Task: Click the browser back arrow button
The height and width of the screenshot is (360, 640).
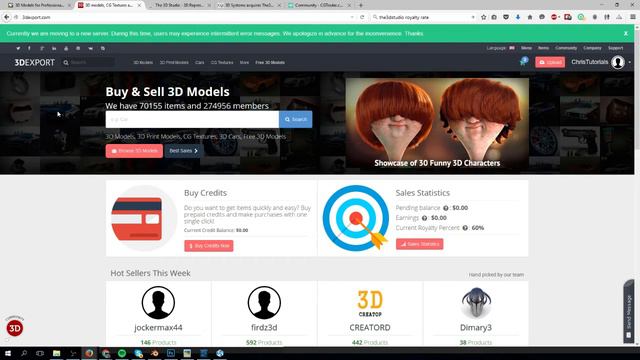Action: click(x=7, y=17)
